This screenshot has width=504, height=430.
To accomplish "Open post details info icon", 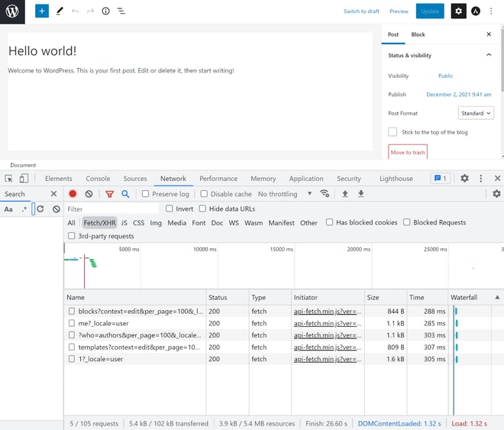I will click(x=105, y=11).
